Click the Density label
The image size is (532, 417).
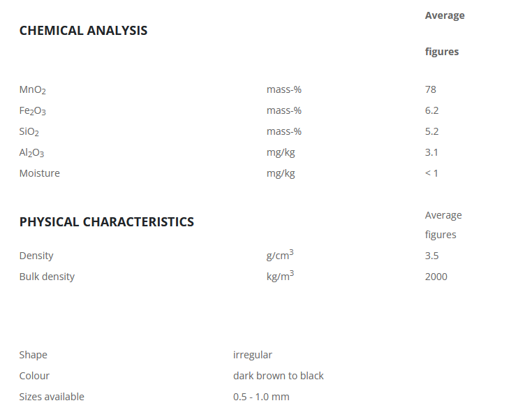pyautogui.click(x=36, y=256)
